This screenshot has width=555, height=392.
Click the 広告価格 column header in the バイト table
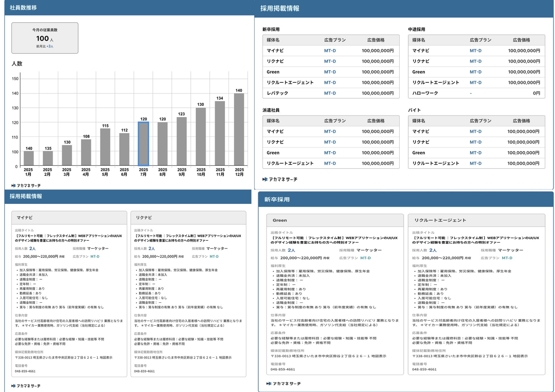coord(521,121)
